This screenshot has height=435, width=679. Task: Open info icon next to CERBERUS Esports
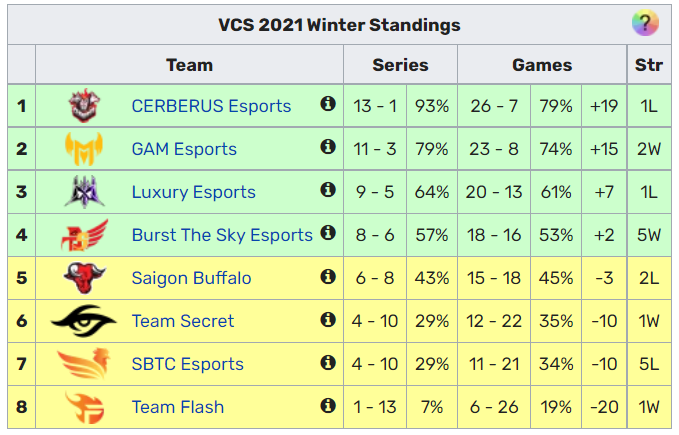[328, 103]
